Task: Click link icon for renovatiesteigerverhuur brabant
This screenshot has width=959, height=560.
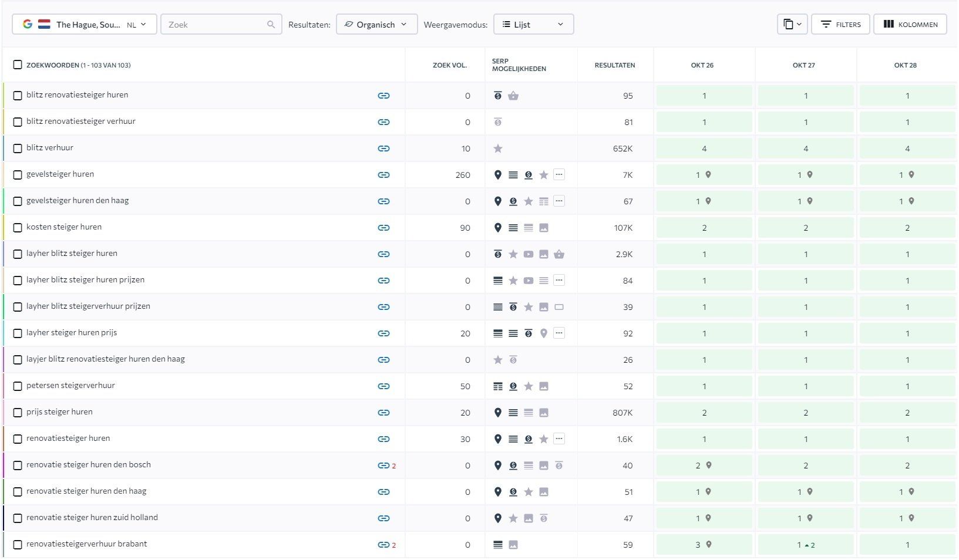Action: [383, 545]
